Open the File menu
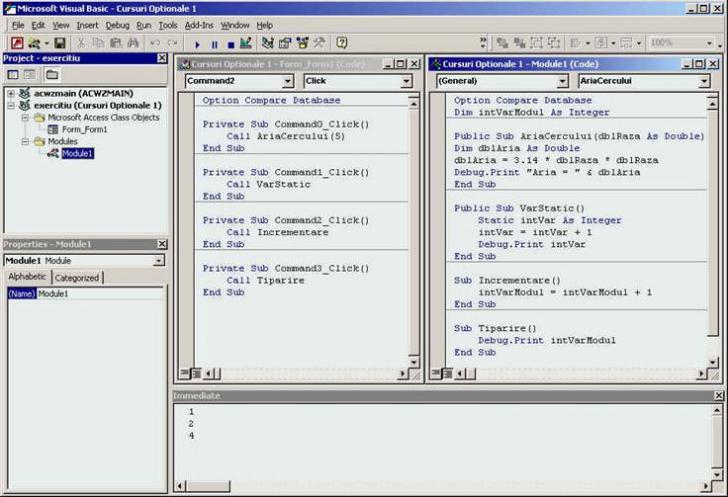 pyautogui.click(x=18, y=25)
